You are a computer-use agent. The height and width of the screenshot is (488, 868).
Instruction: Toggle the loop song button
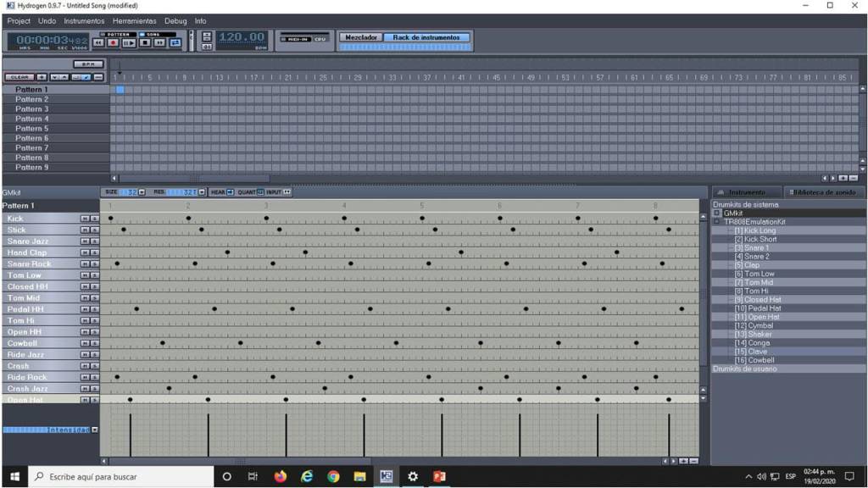175,42
